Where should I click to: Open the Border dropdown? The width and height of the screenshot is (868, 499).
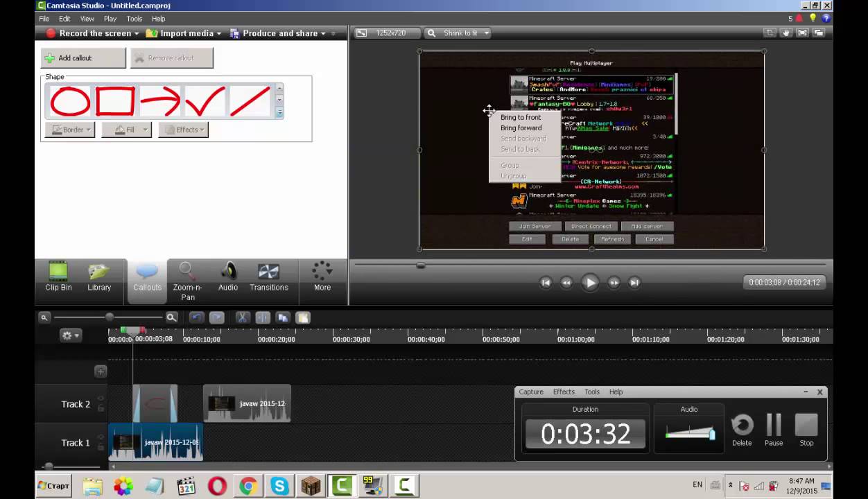[x=70, y=130]
